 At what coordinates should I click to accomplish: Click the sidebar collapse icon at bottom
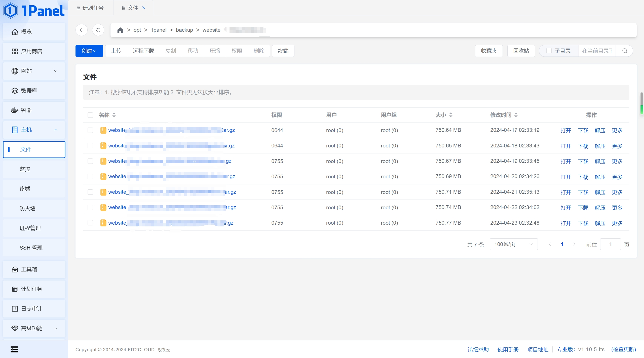[x=14, y=349]
